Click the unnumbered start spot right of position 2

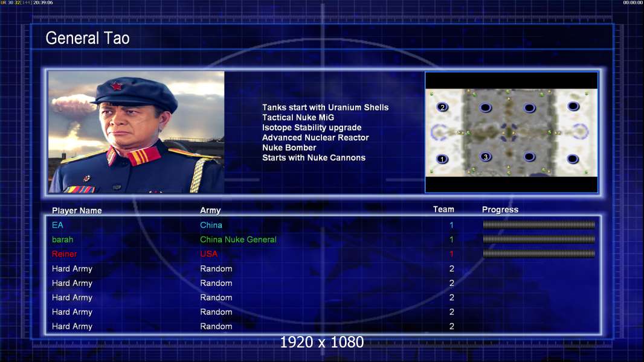(x=486, y=108)
